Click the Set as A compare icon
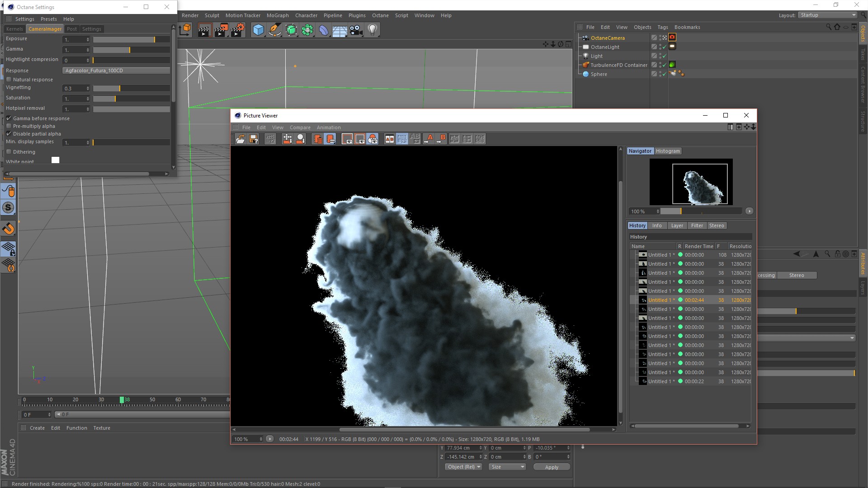 pyautogui.click(x=428, y=139)
